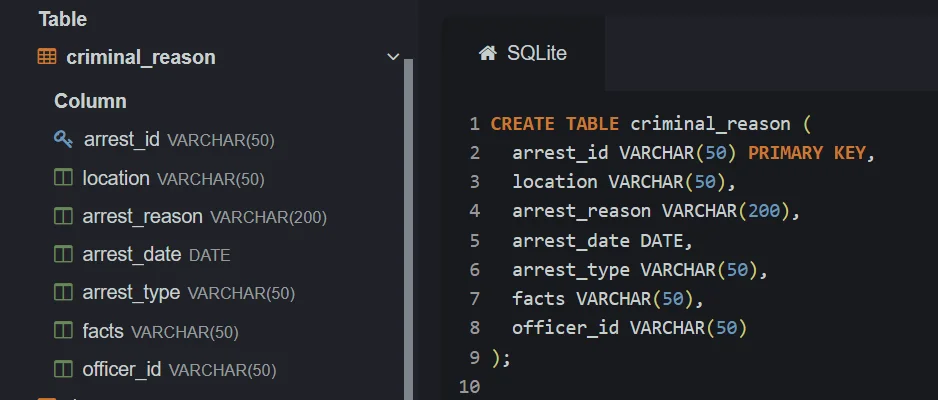Click the column icon next to facts
Image resolution: width=938 pixels, height=400 pixels.
pos(63,331)
